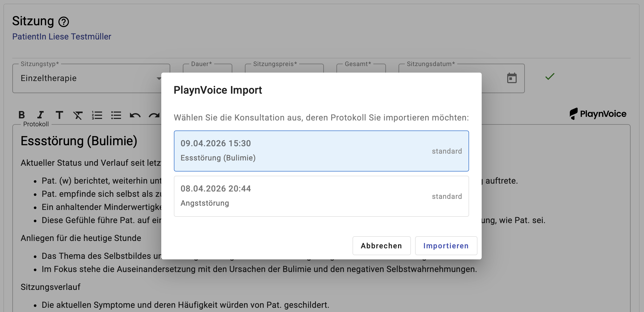This screenshot has height=312, width=644.
Task: Select the 09.04.2026 15:30 Essstörung consultation
Action: [321, 151]
